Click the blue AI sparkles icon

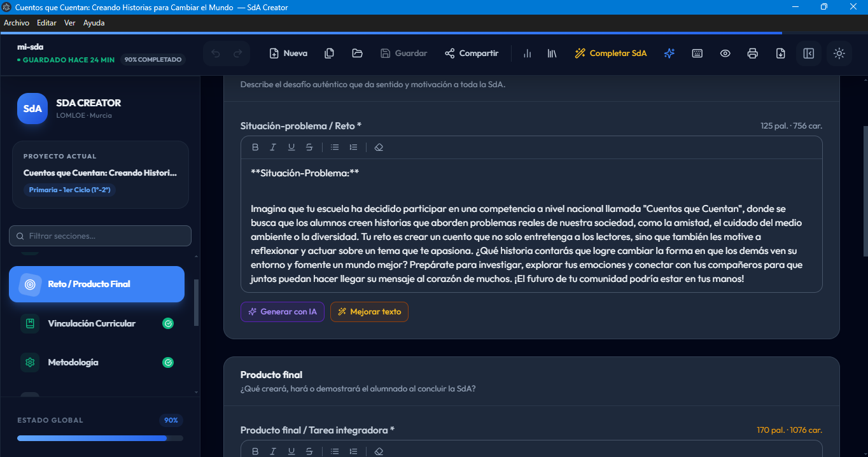point(669,53)
